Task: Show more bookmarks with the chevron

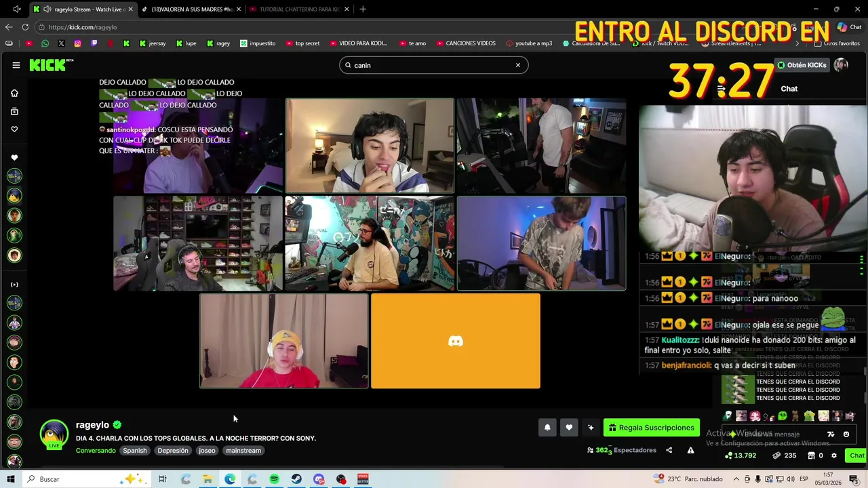Action: point(797,43)
